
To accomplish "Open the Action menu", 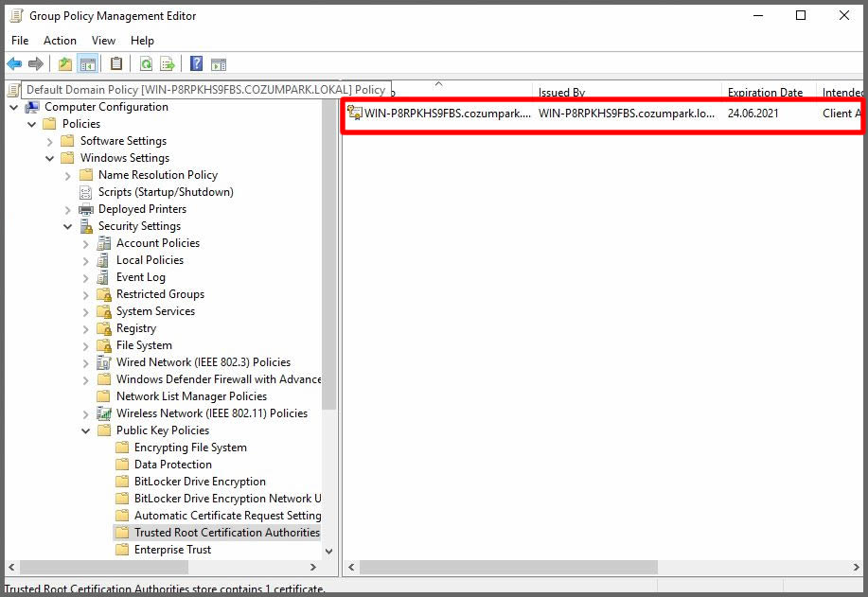I will pyautogui.click(x=60, y=41).
